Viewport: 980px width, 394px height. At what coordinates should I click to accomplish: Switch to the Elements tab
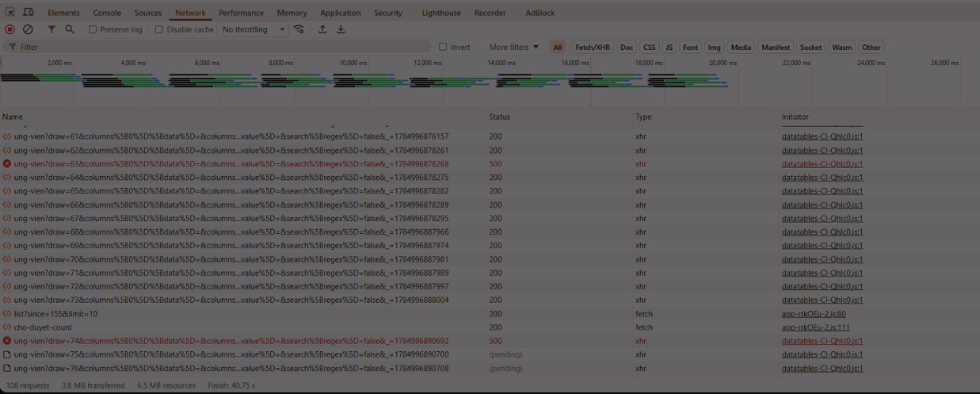point(63,13)
